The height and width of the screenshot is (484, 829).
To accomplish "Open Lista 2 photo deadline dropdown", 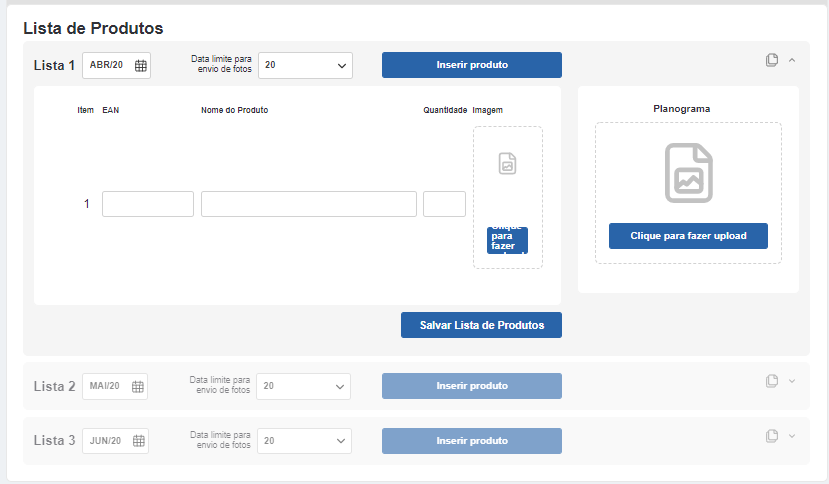I will point(303,386).
